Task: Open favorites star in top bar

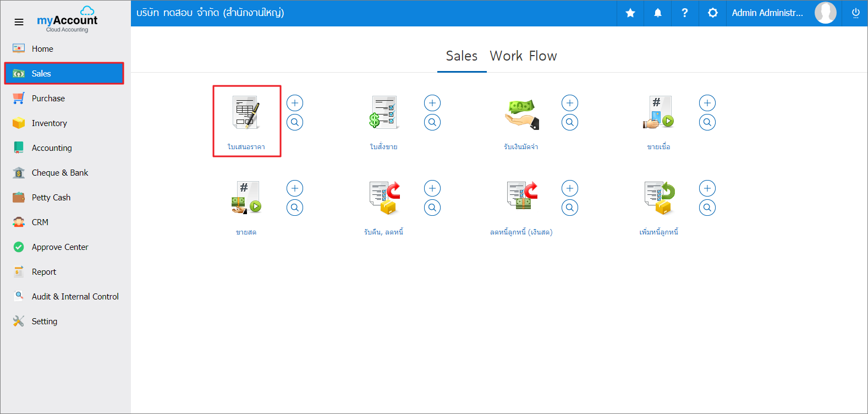Action: pos(630,13)
